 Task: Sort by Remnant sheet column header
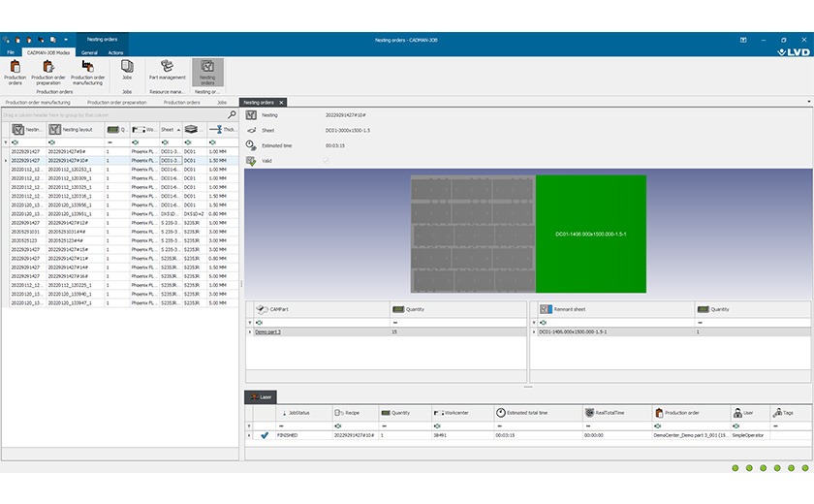coord(615,309)
